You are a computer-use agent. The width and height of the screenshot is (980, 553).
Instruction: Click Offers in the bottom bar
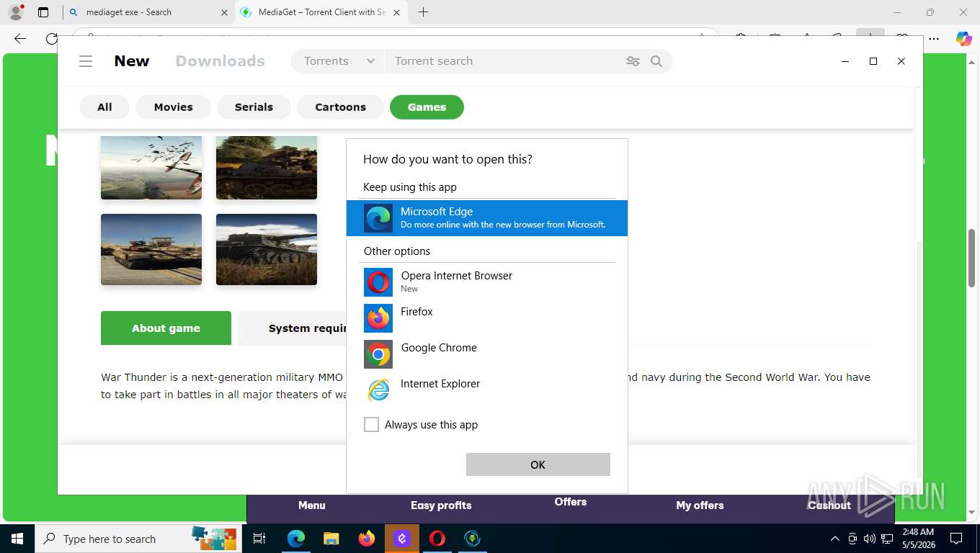point(571,502)
